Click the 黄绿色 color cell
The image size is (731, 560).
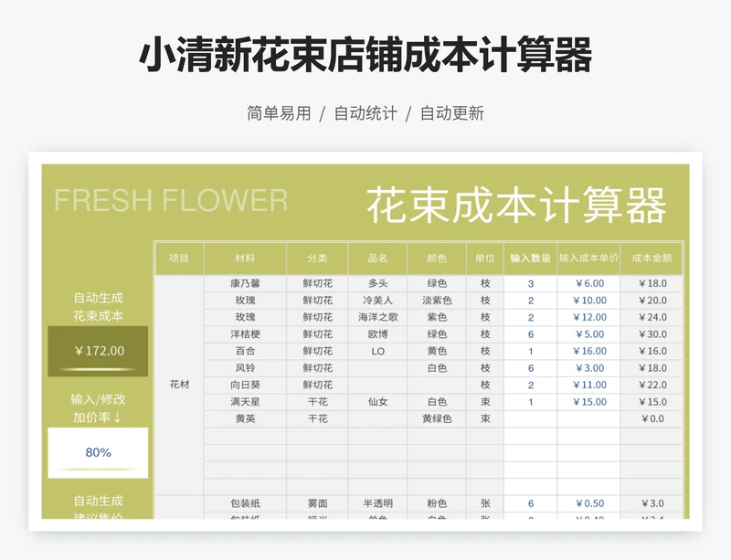[x=437, y=418]
